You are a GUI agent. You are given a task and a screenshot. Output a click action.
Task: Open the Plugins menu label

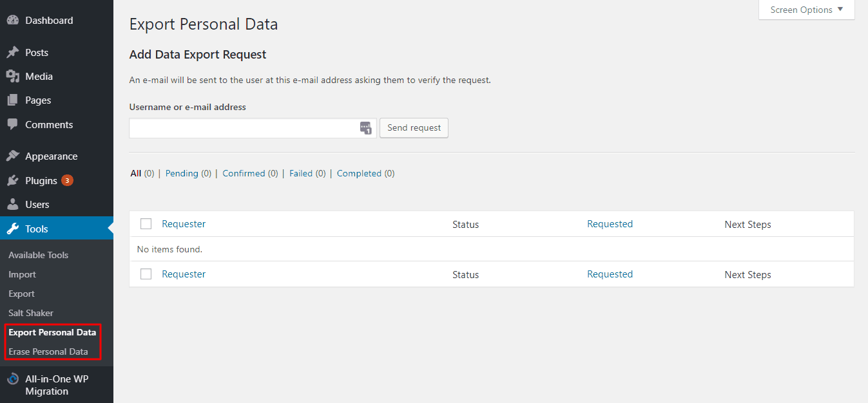click(41, 181)
